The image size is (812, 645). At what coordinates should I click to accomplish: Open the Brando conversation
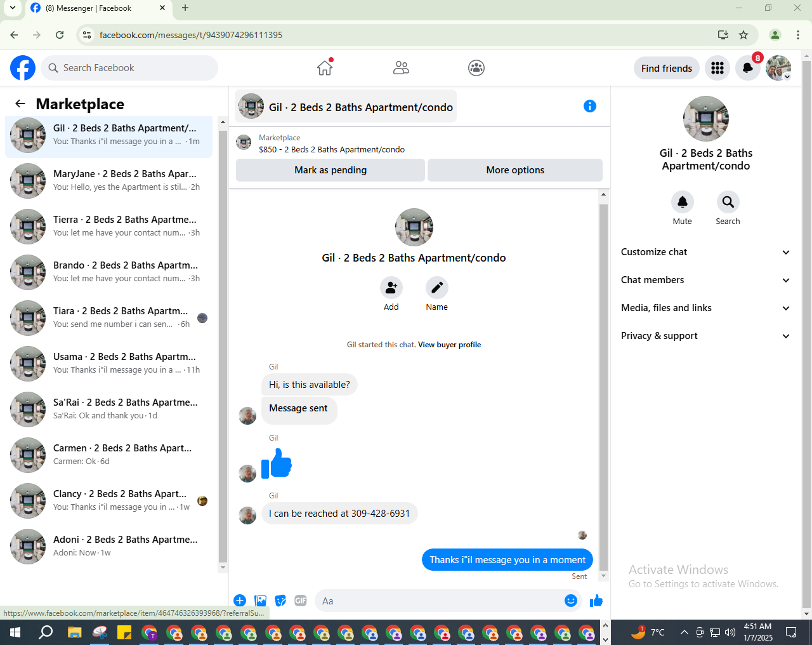pyautogui.click(x=109, y=272)
